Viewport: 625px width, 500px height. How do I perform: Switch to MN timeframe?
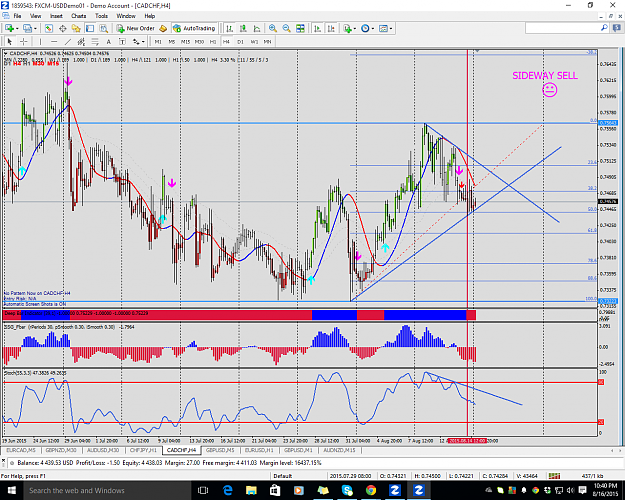pyautogui.click(x=267, y=41)
